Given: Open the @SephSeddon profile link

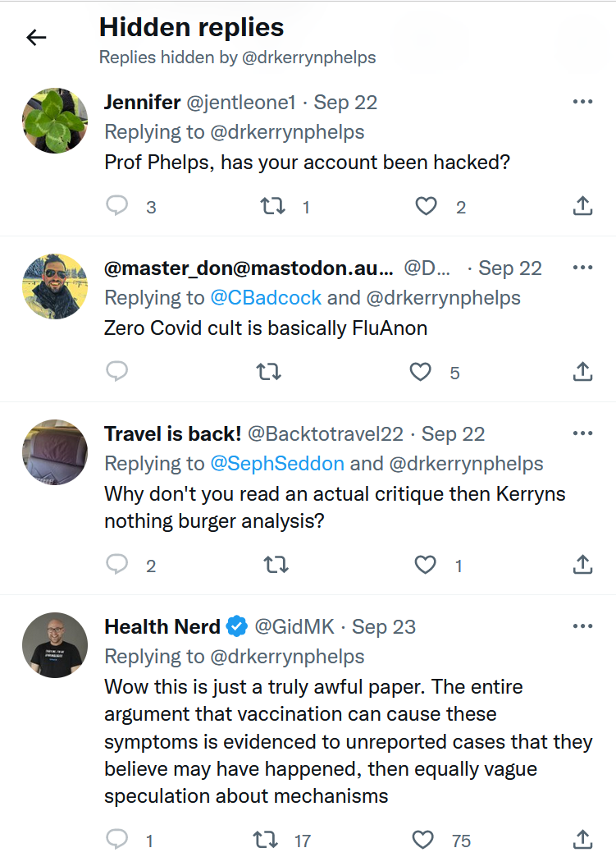Looking at the screenshot, I should (x=277, y=463).
